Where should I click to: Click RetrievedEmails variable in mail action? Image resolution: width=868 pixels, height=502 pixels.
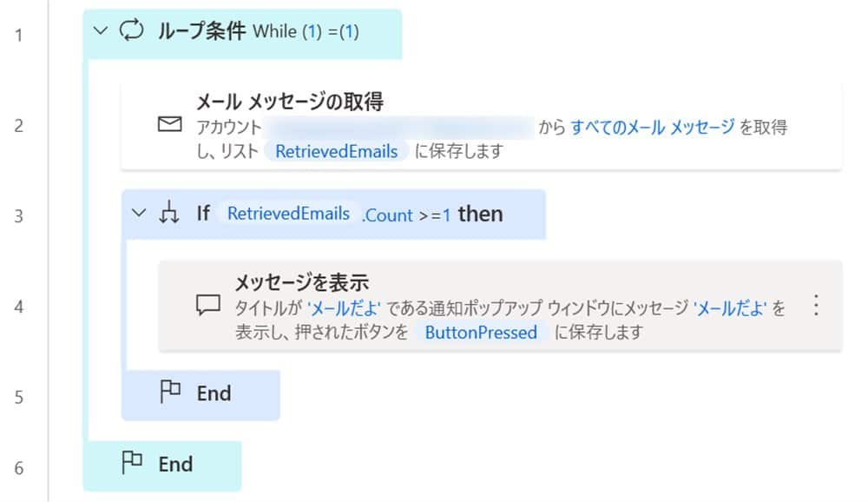tap(337, 151)
